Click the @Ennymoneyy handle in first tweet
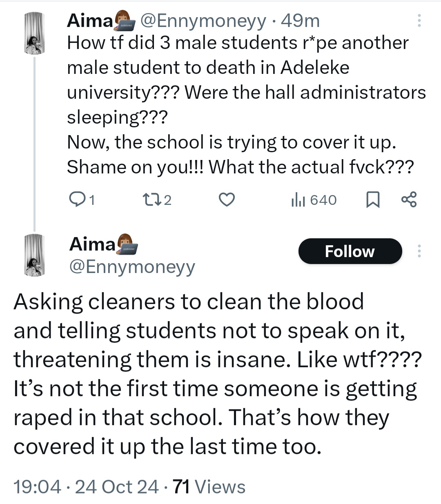Viewport: 441px width, 504px height. [x=203, y=20]
